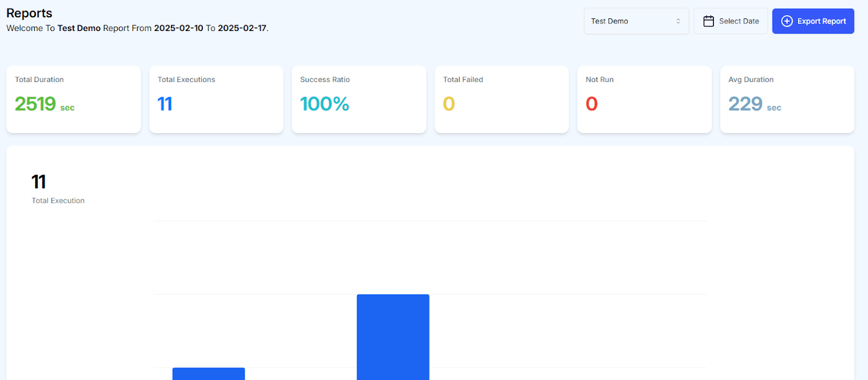Select the Total Executions card label

(187, 79)
